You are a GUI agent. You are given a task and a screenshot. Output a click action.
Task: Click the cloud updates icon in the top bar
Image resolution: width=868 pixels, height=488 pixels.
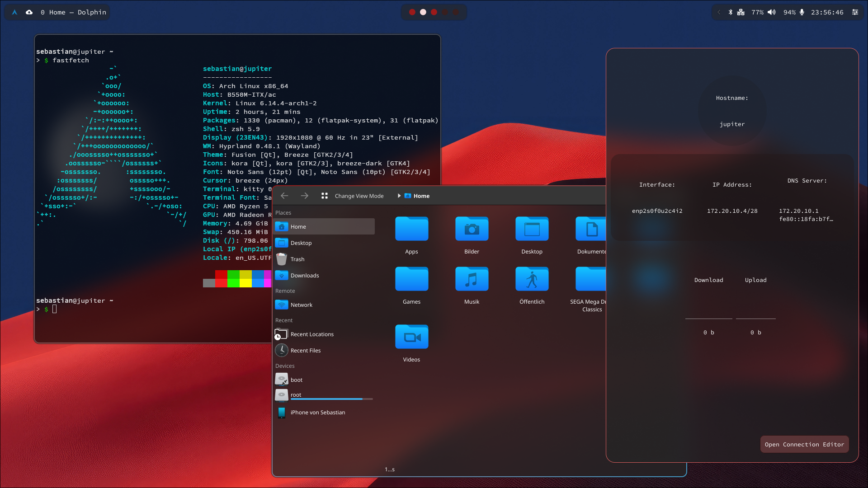pos(29,12)
